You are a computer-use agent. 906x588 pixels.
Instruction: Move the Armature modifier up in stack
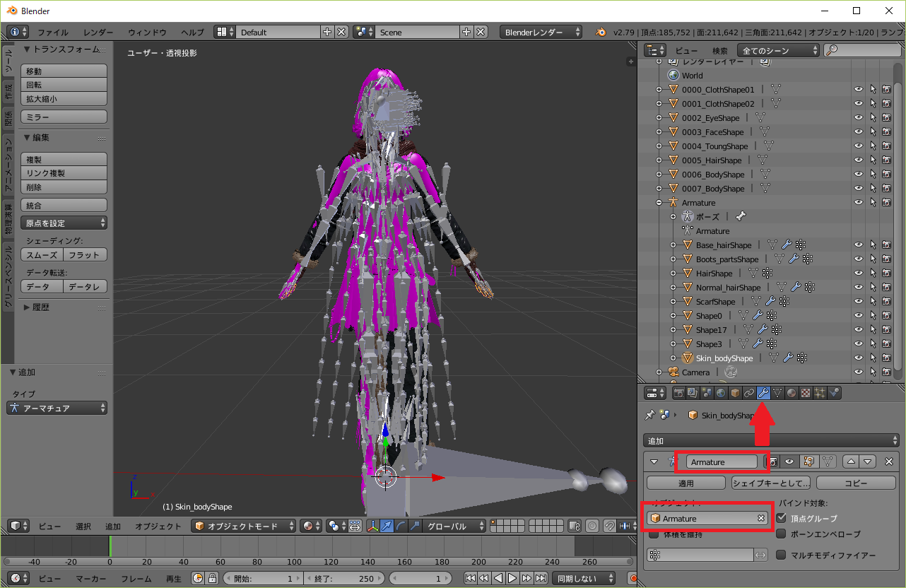852,461
